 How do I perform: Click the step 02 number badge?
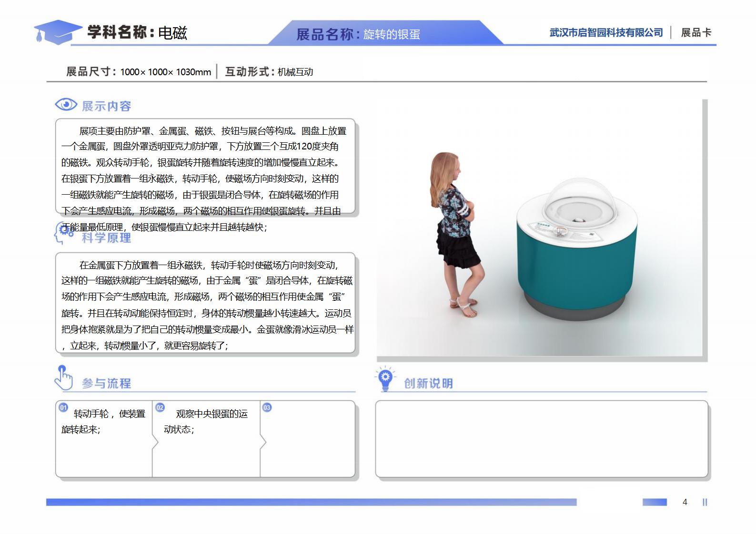point(160,407)
